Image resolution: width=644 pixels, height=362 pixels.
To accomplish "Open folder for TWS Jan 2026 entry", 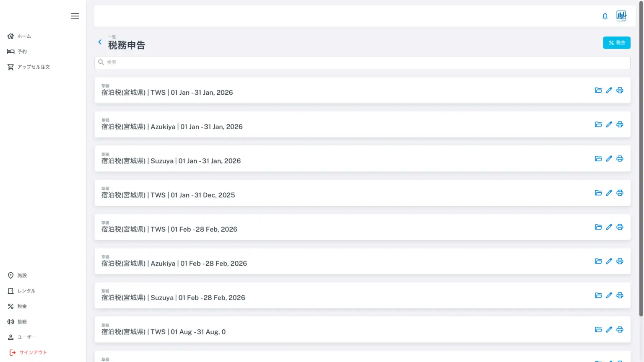I will (598, 90).
